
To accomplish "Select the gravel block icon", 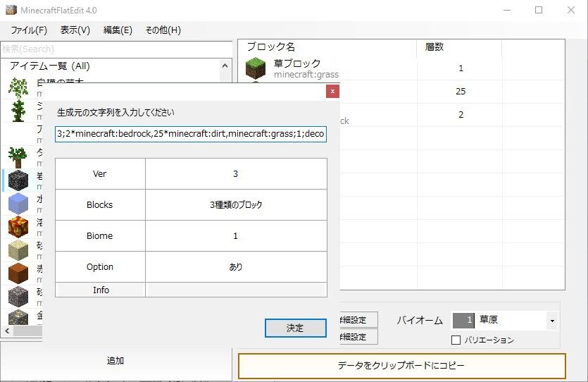I will (18, 297).
